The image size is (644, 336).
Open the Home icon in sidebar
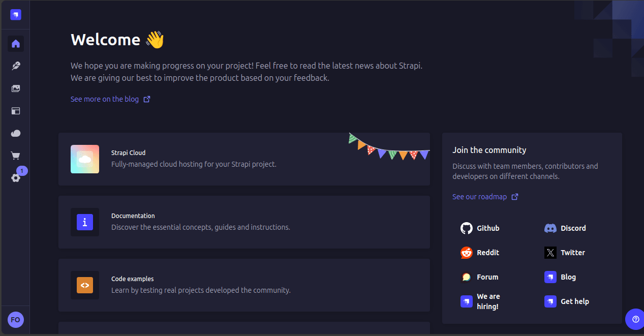pyautogui.click(x=16, y=44)
